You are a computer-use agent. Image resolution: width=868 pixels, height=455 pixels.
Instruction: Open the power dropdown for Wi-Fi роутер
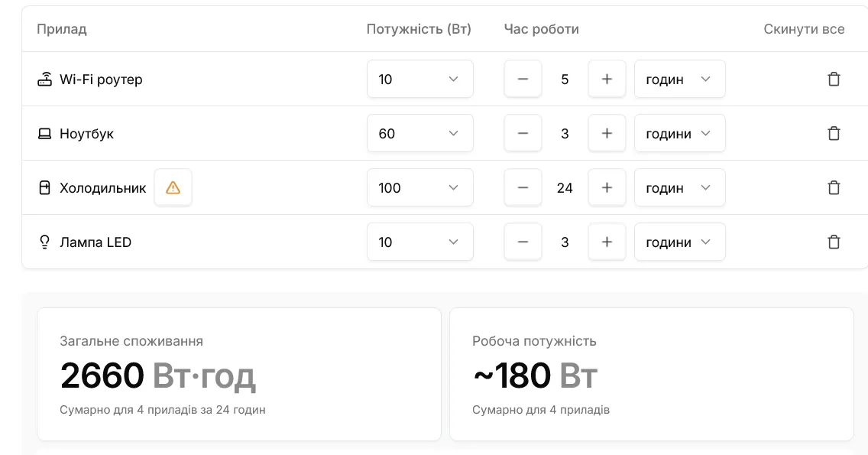pos(419,79)
